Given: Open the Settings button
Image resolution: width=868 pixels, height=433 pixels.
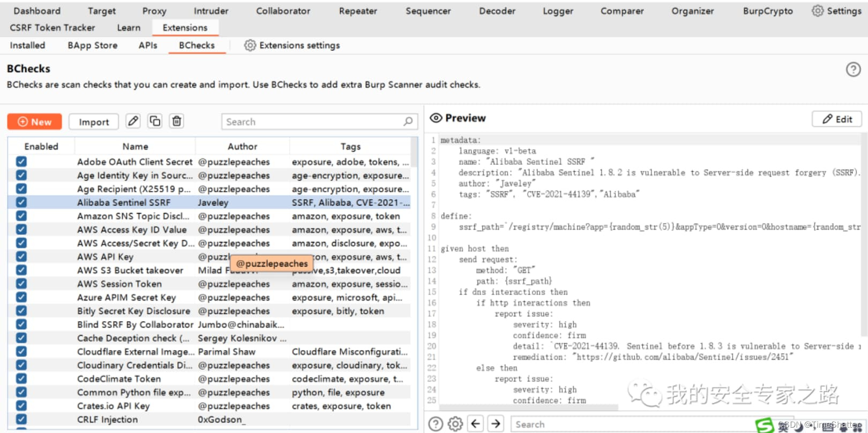Looking at the screenshot, I should pyautogui.click(x=836, y=11).
